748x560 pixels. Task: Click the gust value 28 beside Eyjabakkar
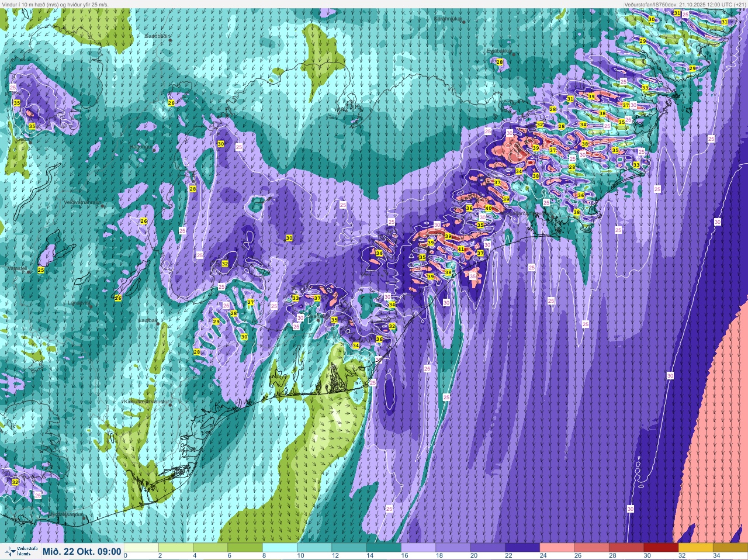500,62
